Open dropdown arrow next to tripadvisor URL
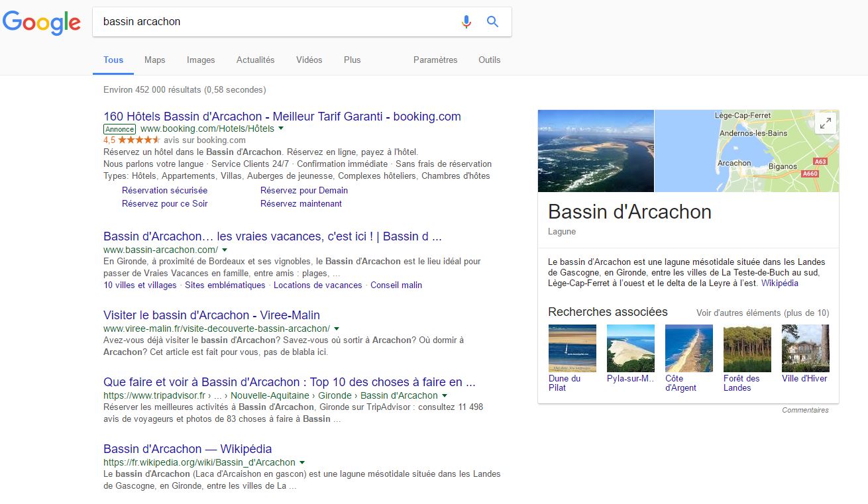868x504 pixels. (445, 395)
